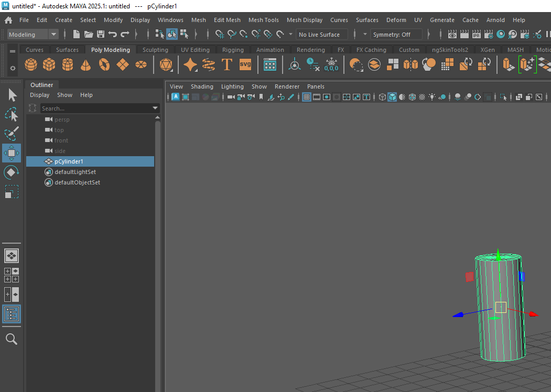This screenshot has width=551, height=392.
Task: Click the Outliner scroll up arrow
Action: (157, 117)
